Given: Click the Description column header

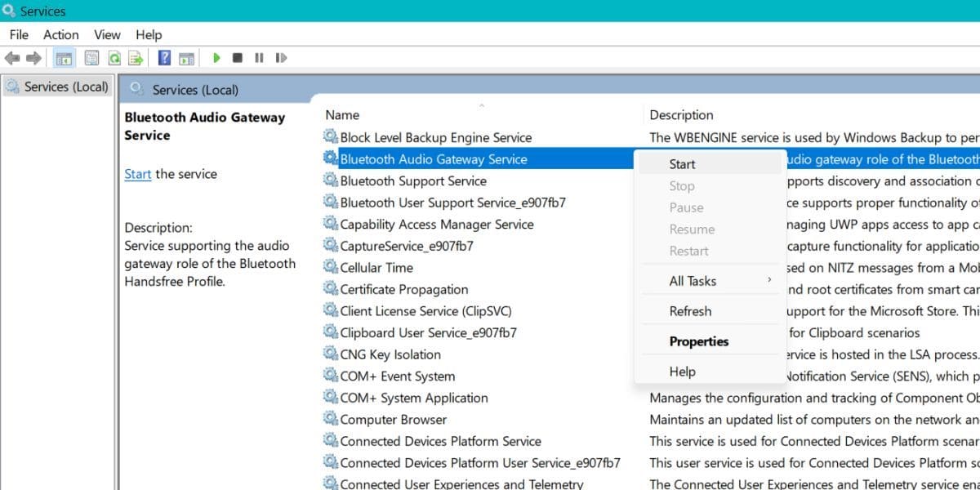Looking at the screenshot, I should click(681, 115).
